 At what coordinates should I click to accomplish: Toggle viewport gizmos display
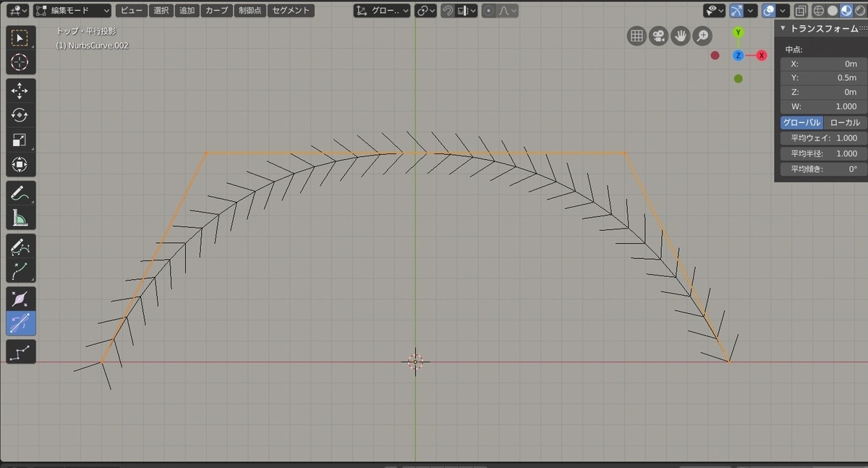point(736,11)
